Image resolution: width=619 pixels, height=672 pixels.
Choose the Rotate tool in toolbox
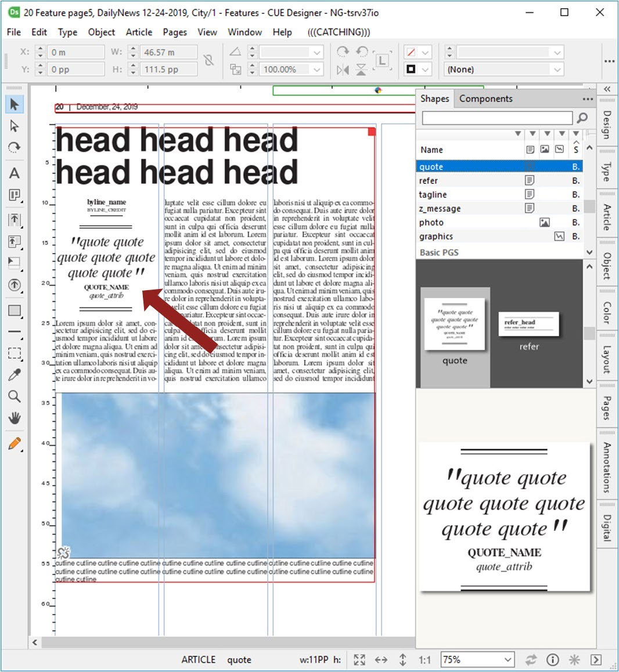(x=15, y=147)
